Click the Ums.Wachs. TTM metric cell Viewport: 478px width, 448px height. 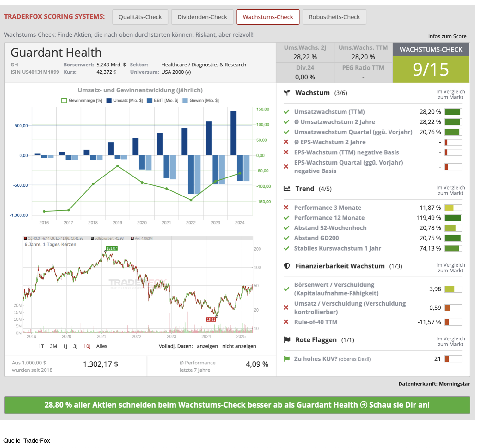point(363,52)
